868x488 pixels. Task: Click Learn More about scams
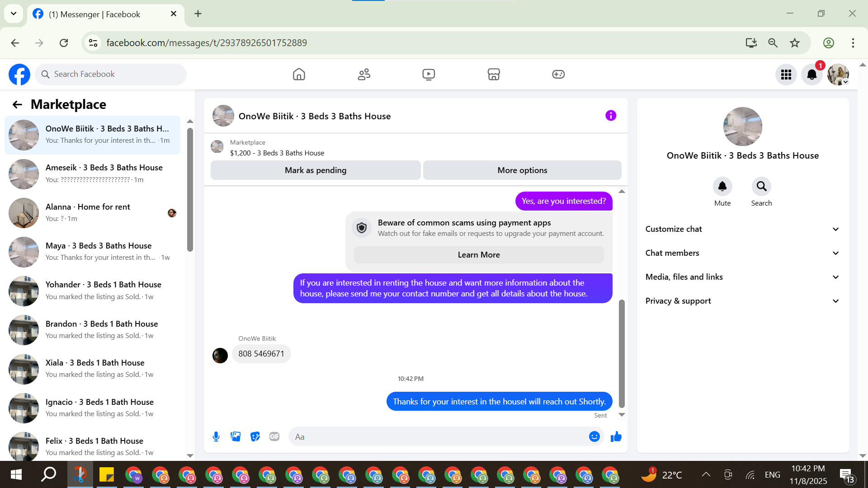pos(479,255)
